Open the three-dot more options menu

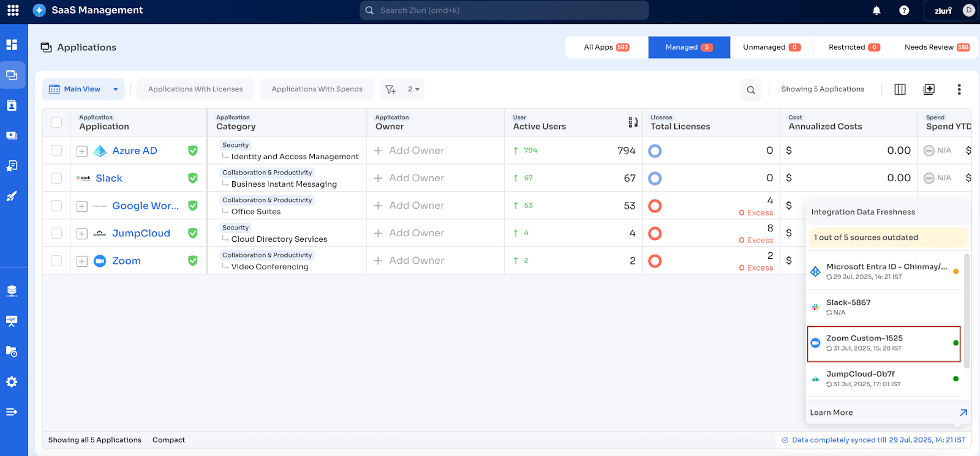point(959,89)
